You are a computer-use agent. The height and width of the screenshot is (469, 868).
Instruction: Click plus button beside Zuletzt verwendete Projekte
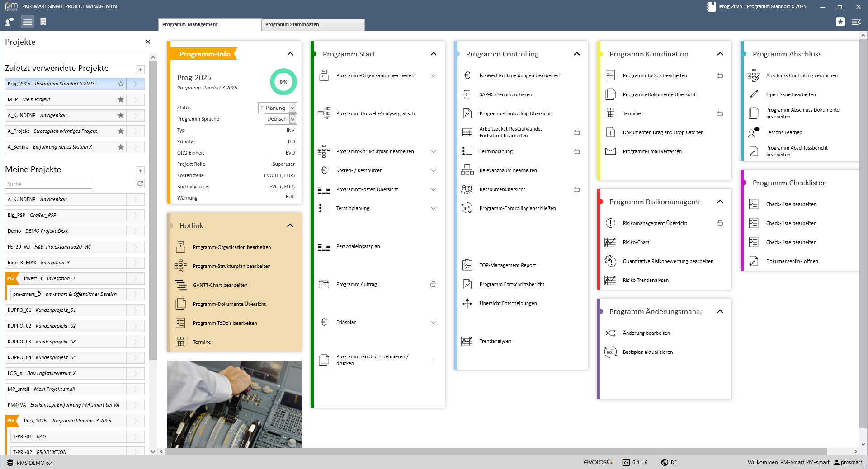[140, 69]
